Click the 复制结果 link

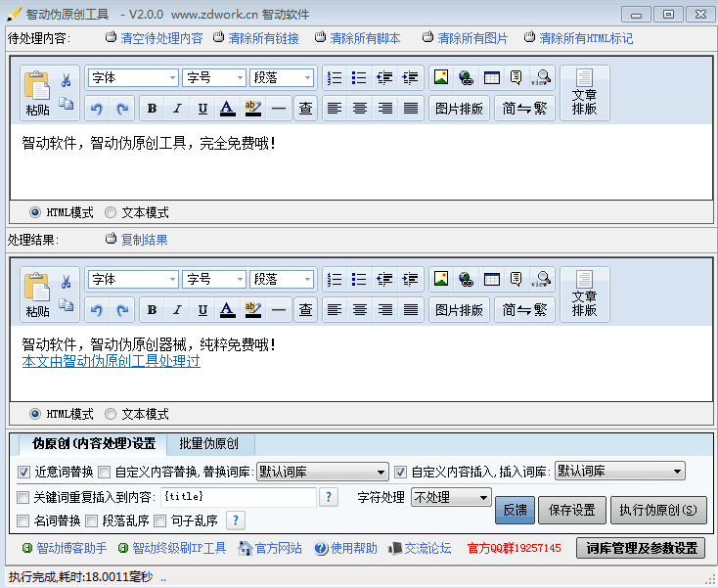coord(143,240)
